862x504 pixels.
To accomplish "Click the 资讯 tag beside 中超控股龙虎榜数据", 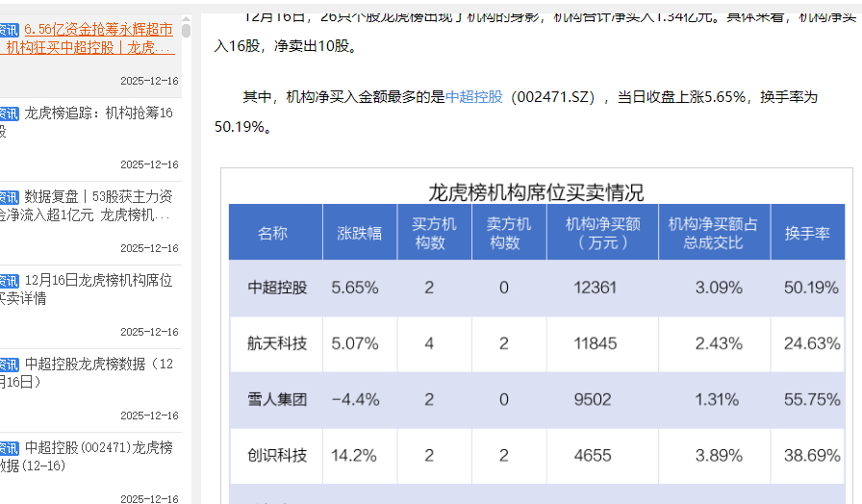I will tap(10, 365).
